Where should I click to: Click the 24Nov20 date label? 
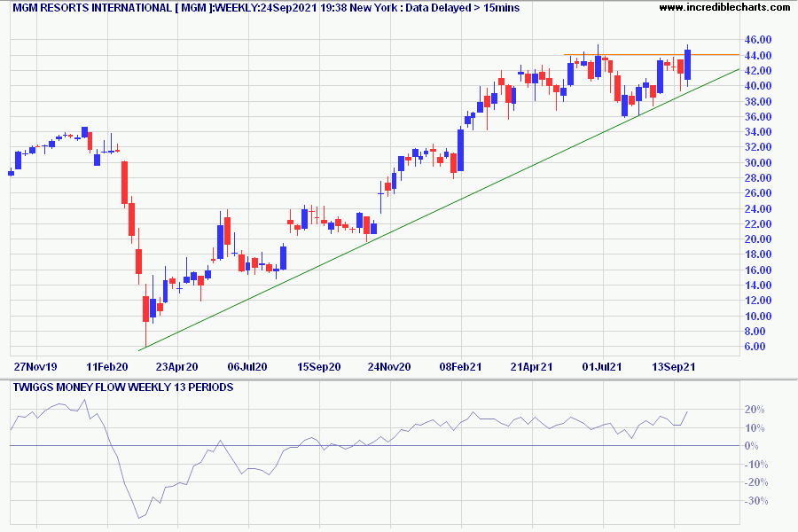[389, 366]
